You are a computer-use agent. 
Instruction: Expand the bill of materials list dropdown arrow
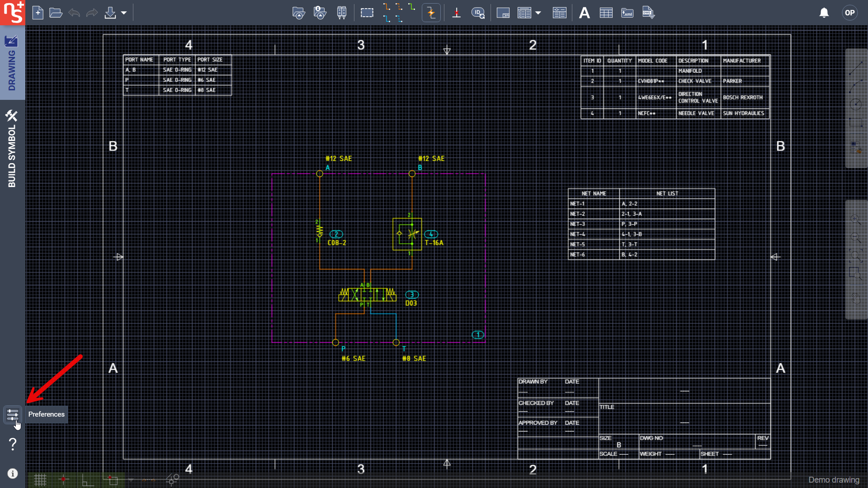[538, 13]
